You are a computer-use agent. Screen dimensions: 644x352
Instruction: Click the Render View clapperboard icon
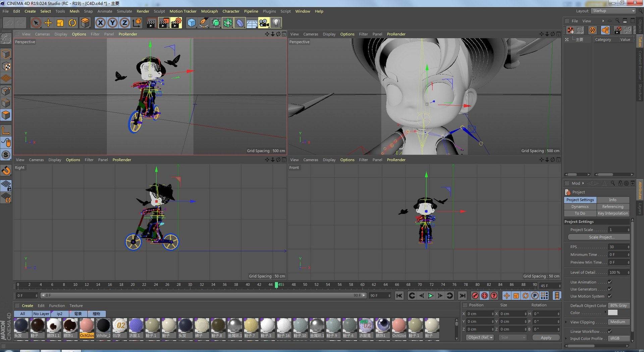coord(151,23)
